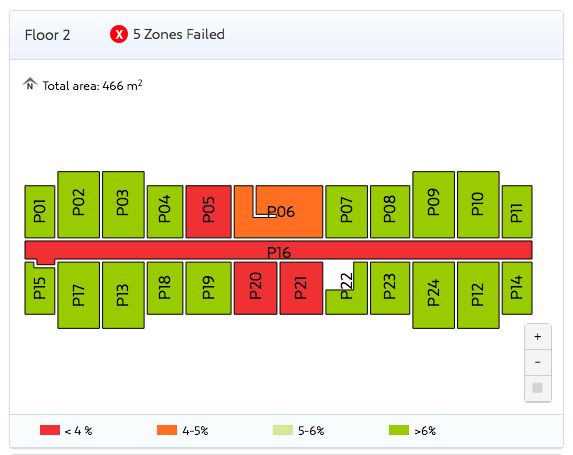The width and height of the screenshot is (573, 455).
Task: Click the '5 Zones Failed' label
Action: click(179, 34)
